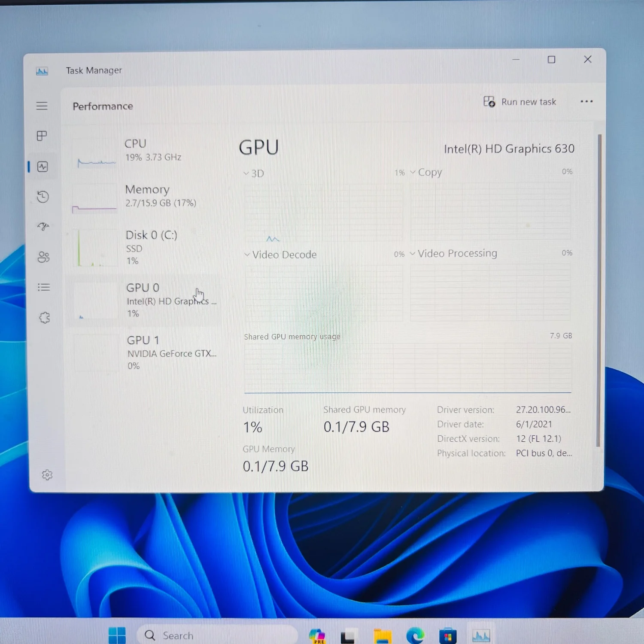Click the driver version value 27.20.100.96...

tap(543, 410)
